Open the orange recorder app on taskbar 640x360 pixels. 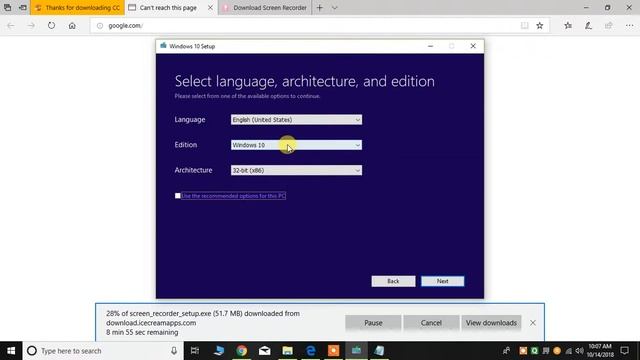pos(333,351)
